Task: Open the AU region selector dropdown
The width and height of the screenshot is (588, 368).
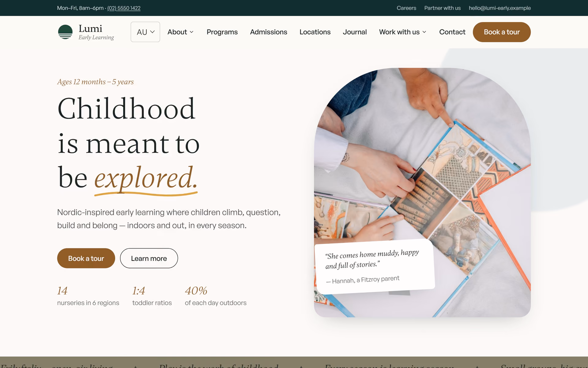Action: (145, 32)
